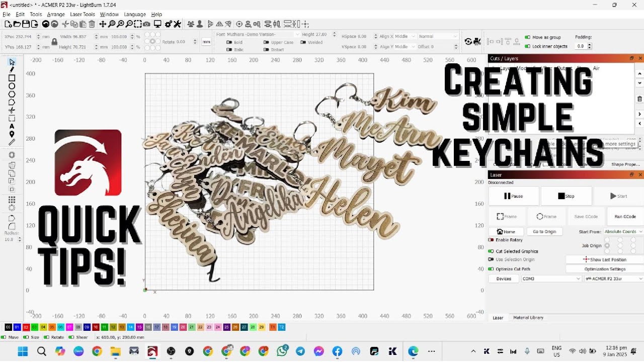Select the black 00 layer color swatch
Screen dimensions: 644x362
click(8, 327)
